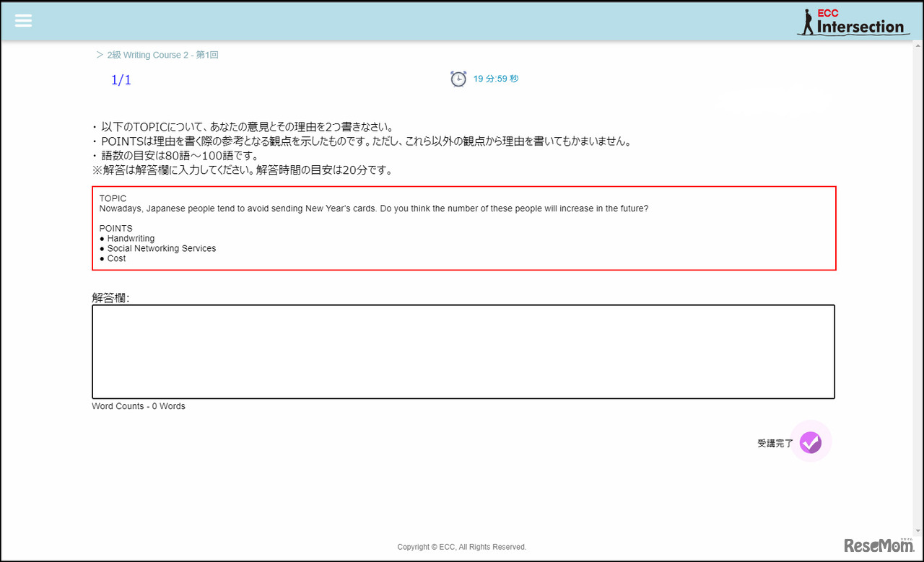The image size is (924, 562).
Task: Click the alarm clock timer icon
Action: (x=458, y=79)
